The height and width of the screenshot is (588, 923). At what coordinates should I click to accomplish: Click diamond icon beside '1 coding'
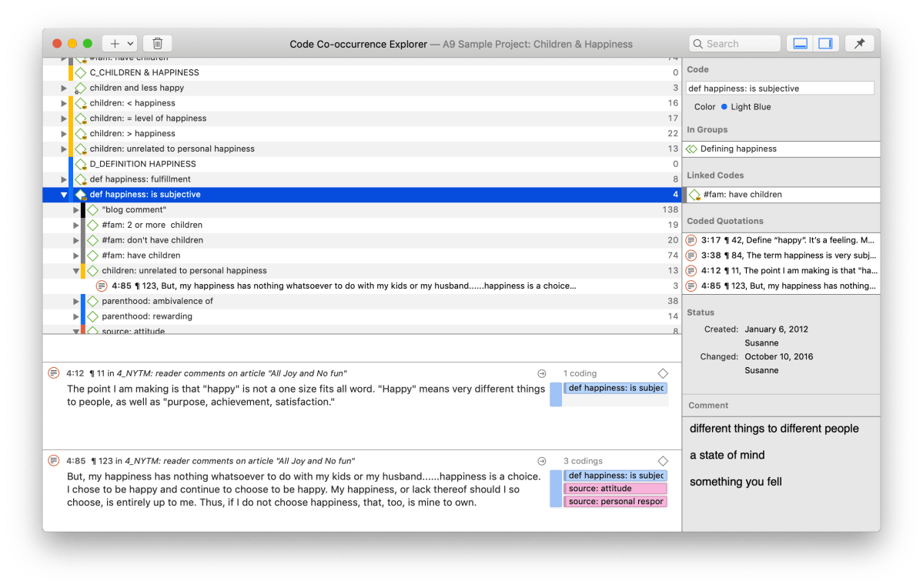(x=663, y=373)
